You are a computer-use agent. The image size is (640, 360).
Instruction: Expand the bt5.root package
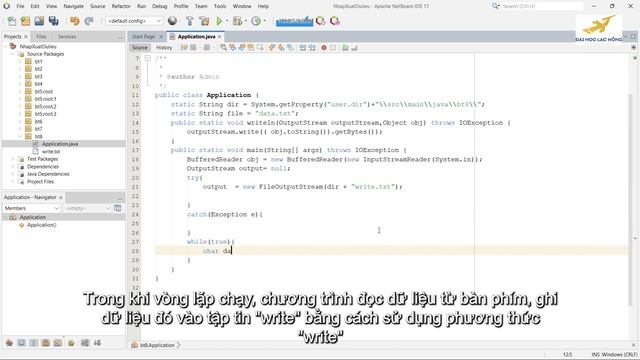click(20, 91)
